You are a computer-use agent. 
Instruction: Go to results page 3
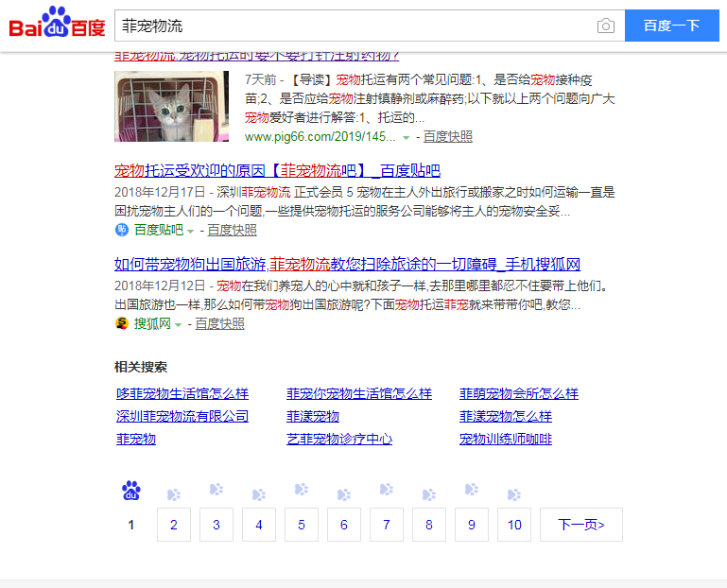coord(216,525)
